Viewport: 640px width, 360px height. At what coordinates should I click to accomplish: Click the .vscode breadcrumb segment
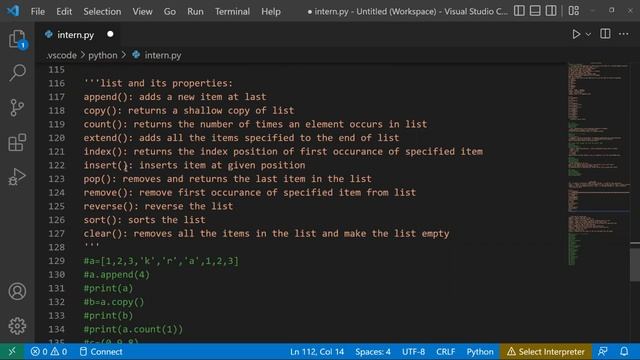pyautogui.click(x=61, y=55)
